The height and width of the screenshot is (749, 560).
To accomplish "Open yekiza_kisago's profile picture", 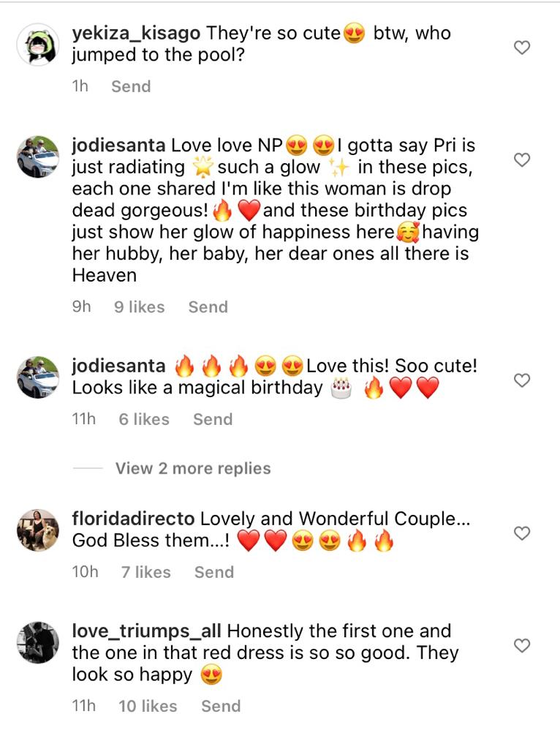I will coord(37,45).
